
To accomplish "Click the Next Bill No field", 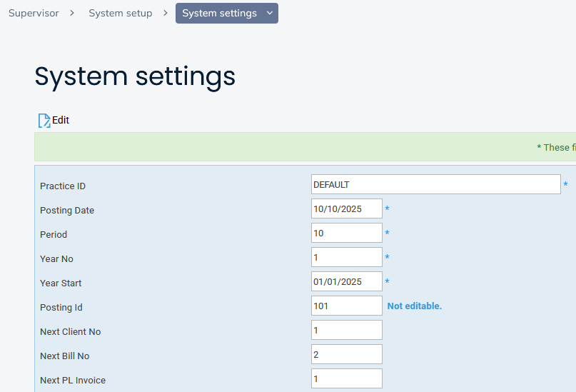I will pos(346,354).
